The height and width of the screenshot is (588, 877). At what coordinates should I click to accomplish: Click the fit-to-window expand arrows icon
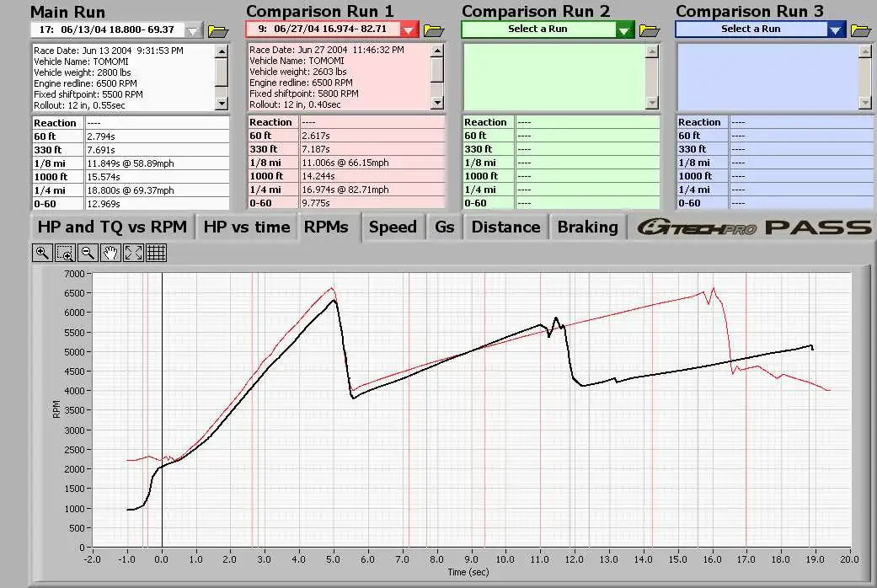pos(133,252)
